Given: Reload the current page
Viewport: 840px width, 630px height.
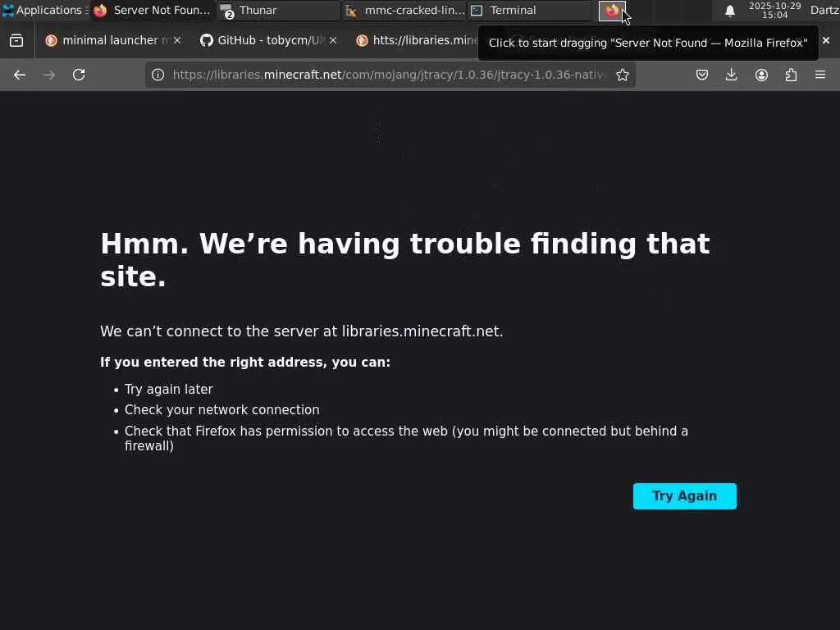Looking at the screenshot, I should coord(79,75).
